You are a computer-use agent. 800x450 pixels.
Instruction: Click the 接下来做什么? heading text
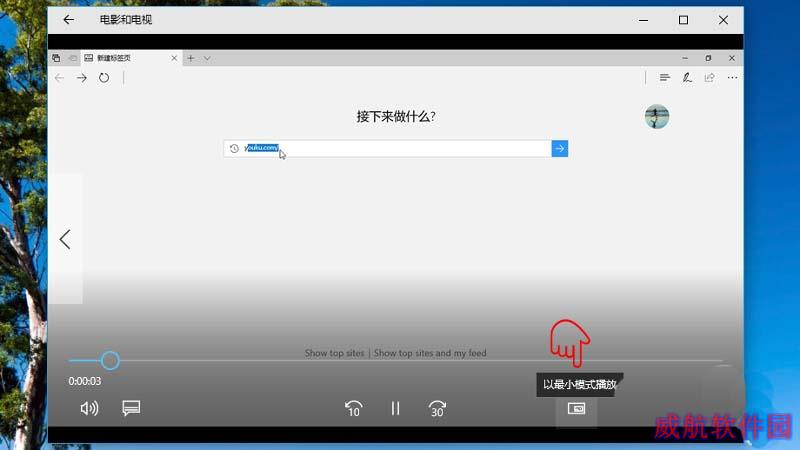(395, 117)
